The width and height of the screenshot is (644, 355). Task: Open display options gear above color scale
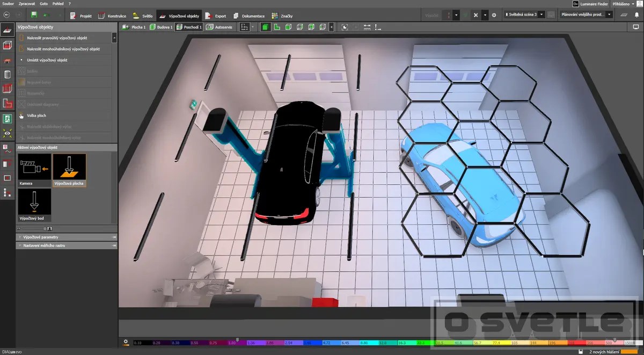pos(126,342)
